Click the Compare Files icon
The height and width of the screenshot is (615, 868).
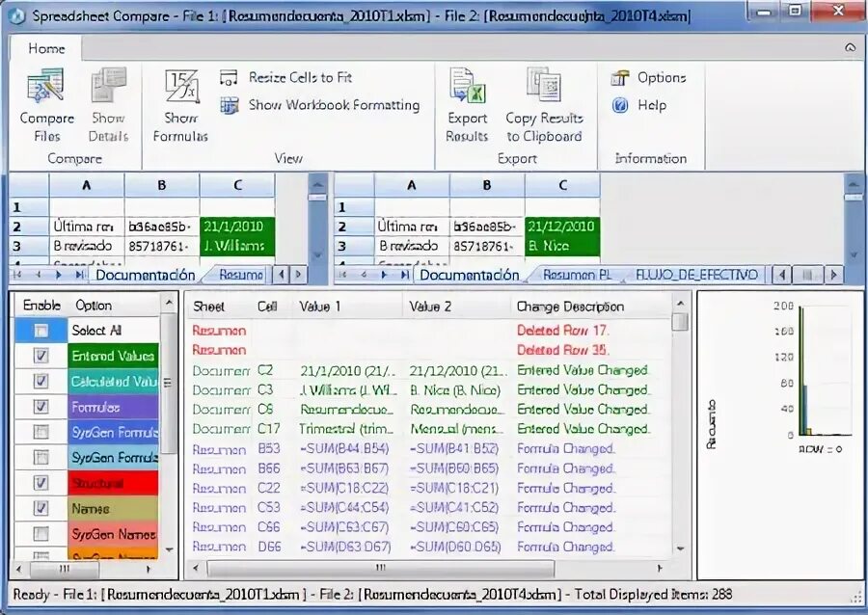pyautogui.click(x=45, y=86)
